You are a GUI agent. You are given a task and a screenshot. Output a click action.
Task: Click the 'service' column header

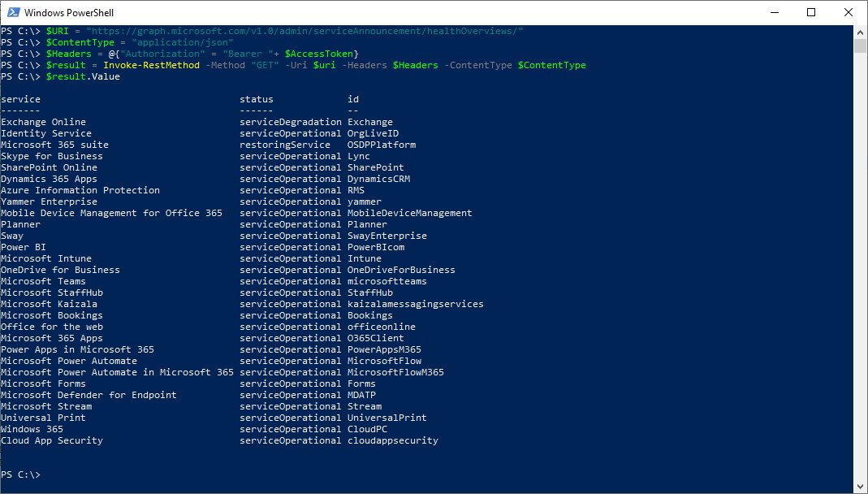click(x=20, y=99)
